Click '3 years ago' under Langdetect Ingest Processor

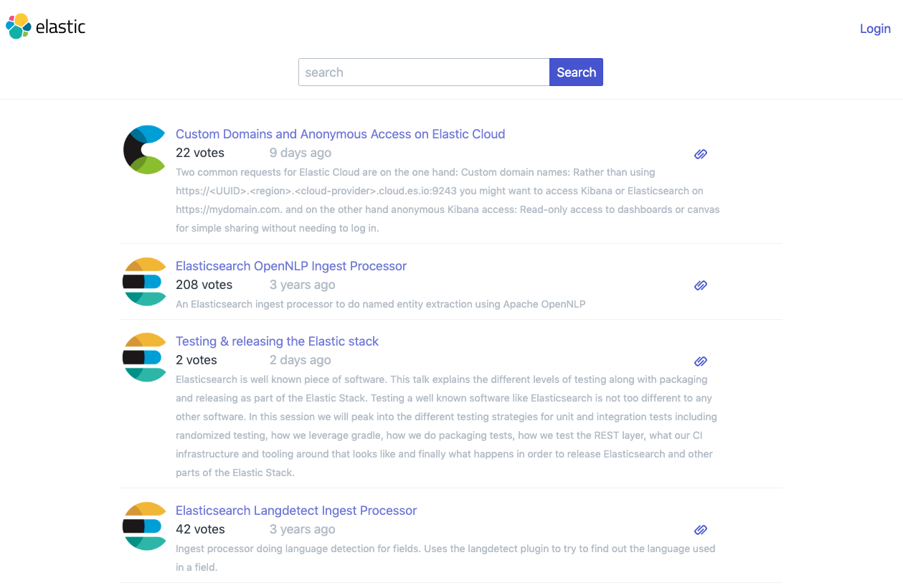pyautogui.click(x=303, y=529)
